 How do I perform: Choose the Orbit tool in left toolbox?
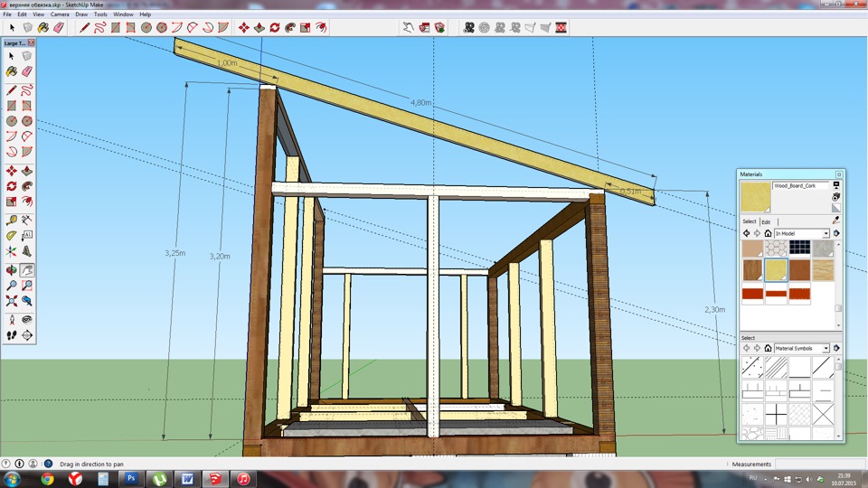12,269
